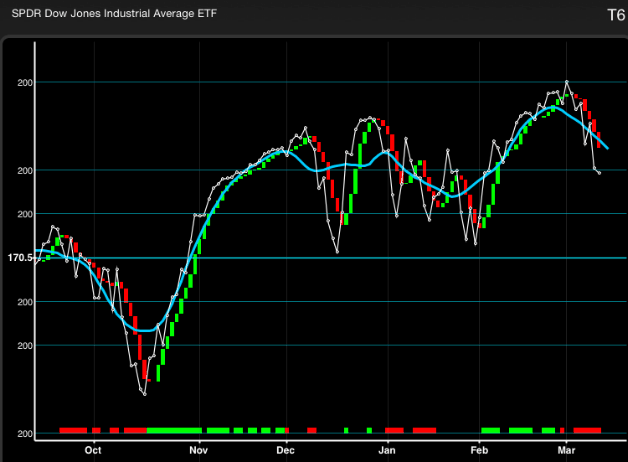Select the Feb label on time axis

click(x=479, y=450)
